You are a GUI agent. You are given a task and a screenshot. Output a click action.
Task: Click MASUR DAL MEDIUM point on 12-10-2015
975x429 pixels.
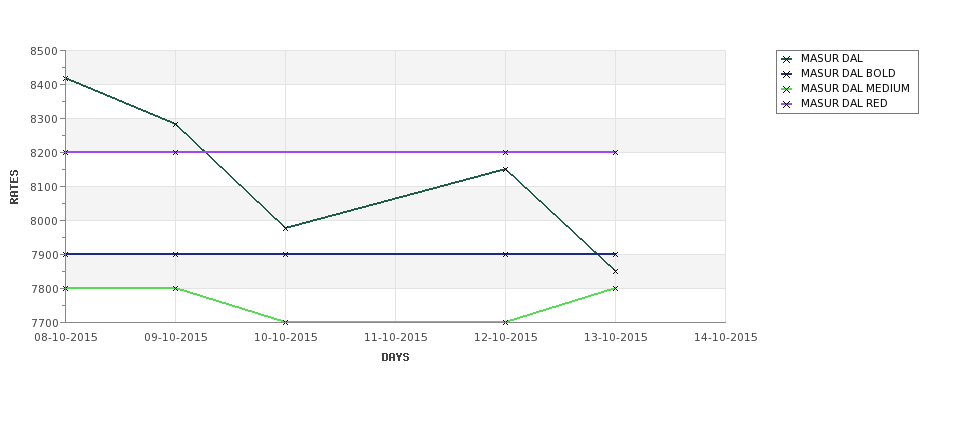pyautogui.click(x=506, y=322)
